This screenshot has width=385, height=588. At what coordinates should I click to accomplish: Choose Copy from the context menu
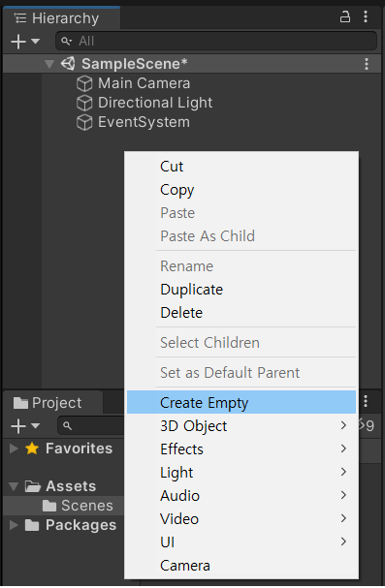[241, 190]
